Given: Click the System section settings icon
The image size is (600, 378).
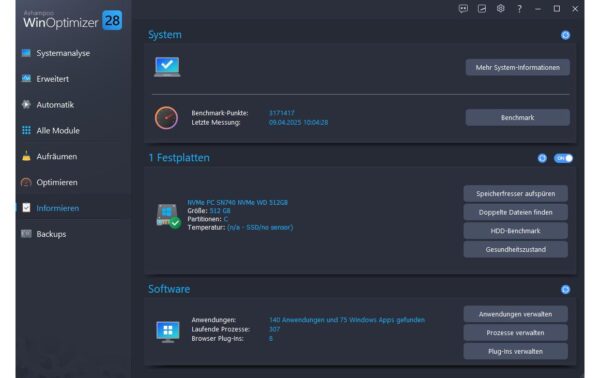Looking at the screenshot, I should point(565,35).
